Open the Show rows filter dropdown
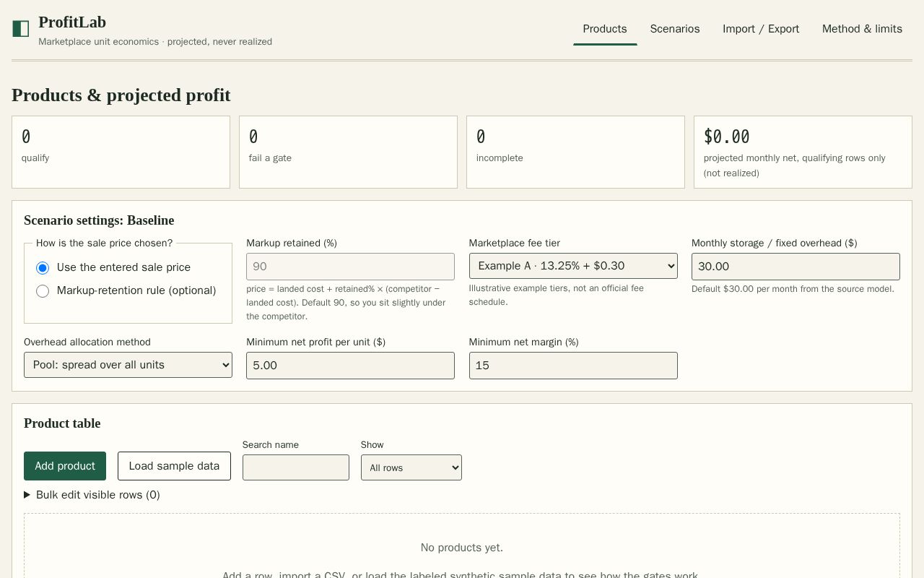Screen dimensions: 924x578 click(x=411, y=467)
